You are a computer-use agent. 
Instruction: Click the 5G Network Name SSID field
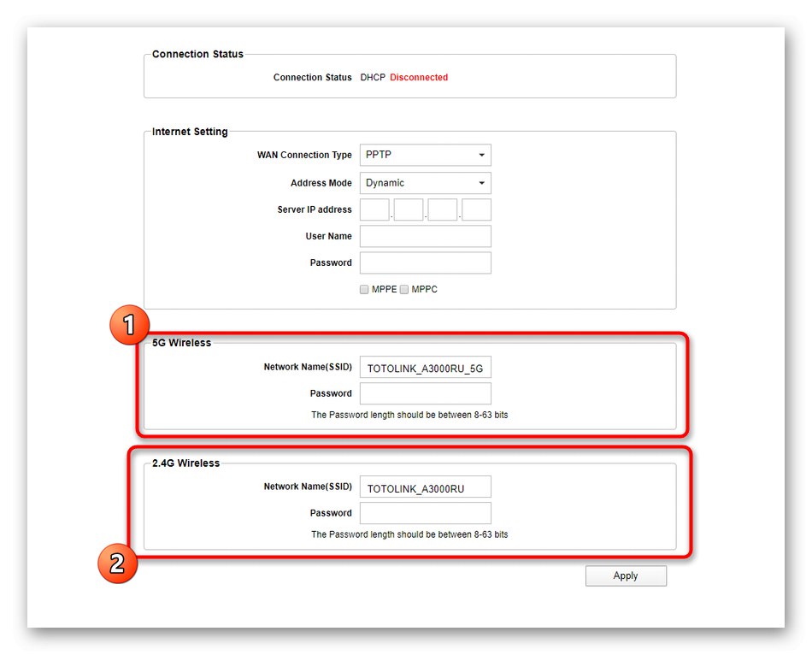coord(425,368)
